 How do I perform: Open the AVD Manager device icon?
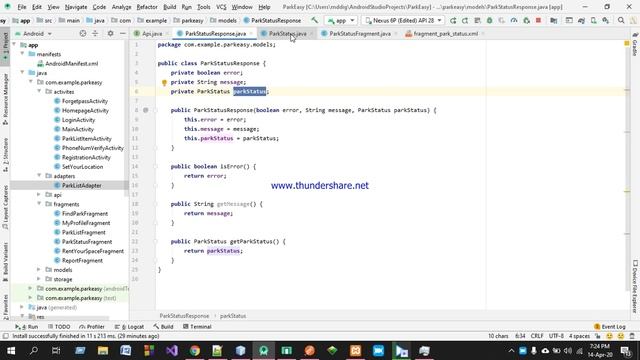(593, 20)
